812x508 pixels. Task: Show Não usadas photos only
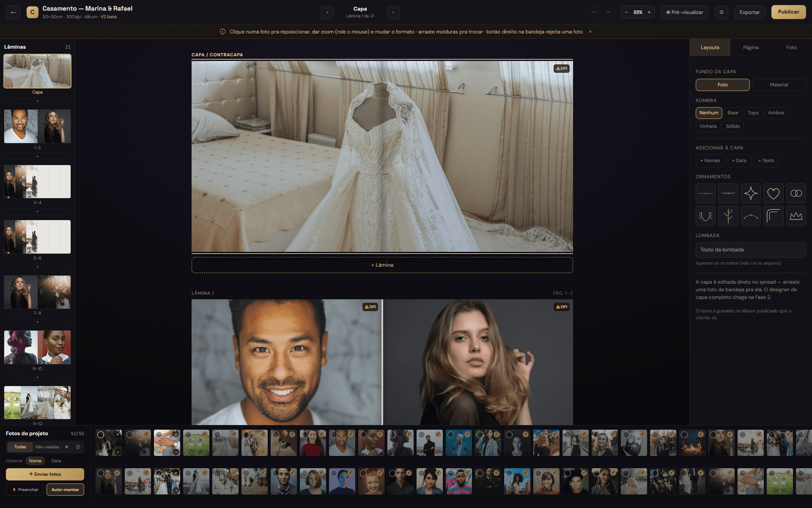pos(47,447)
